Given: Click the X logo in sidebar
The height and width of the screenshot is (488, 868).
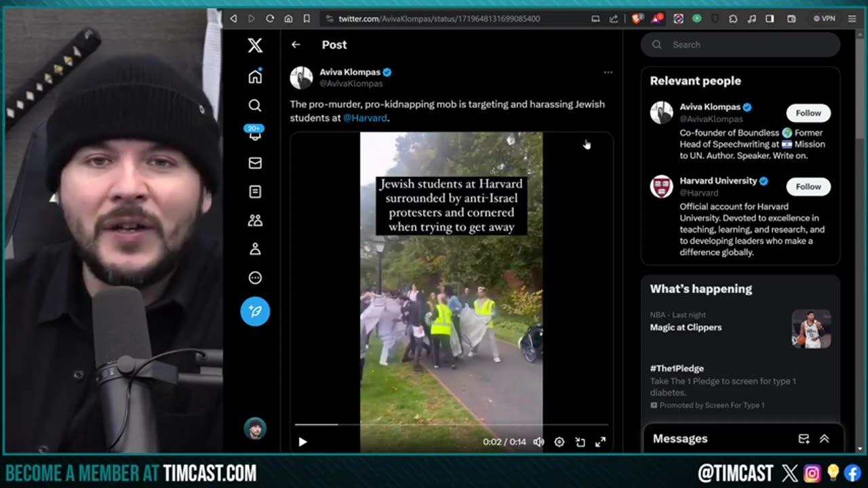Looking at the screenshot, I should click(x=255, y=45).
